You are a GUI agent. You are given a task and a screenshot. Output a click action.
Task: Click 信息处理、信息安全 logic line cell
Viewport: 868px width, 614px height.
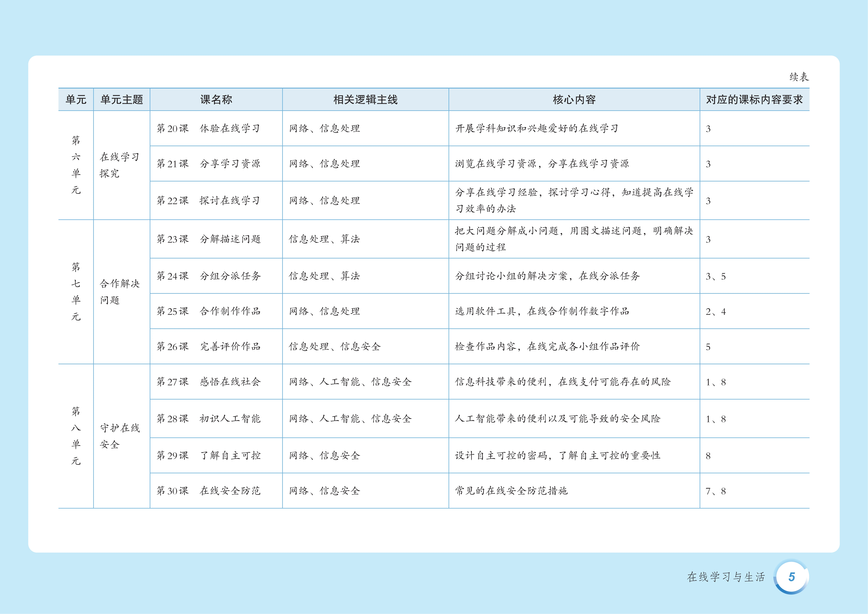coord(335,347)
